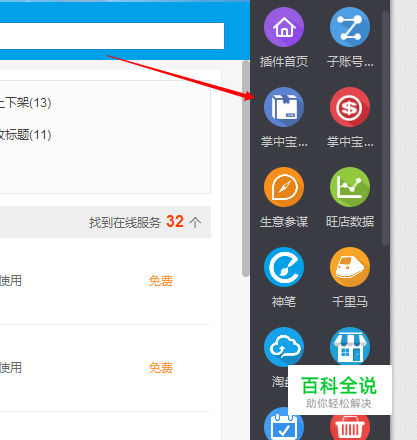
Task: Open the 千里马 train icon
Action: (350, 267)
